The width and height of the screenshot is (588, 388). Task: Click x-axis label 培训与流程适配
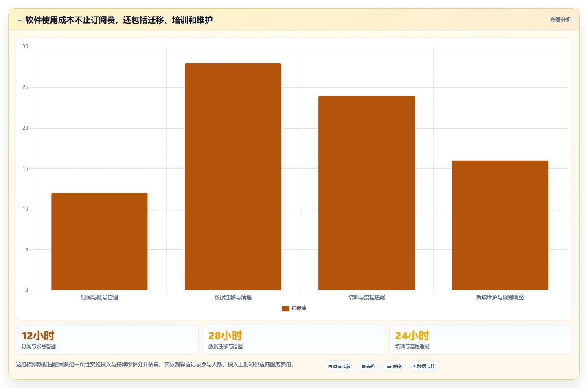click(x=366, y=297)
